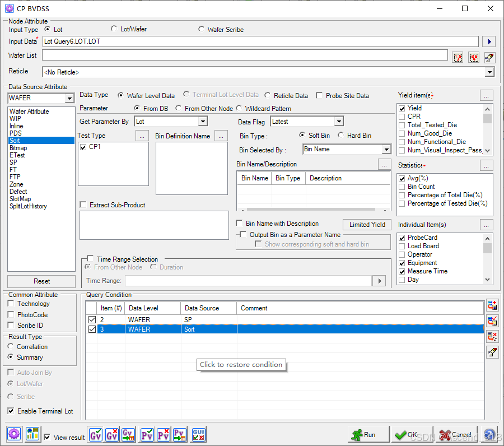The height and width of the screenshot is (446, 504).
Task: Select odd wafers (1 3 5) icon
Action: pyautogui.click(x=458, y=58)
